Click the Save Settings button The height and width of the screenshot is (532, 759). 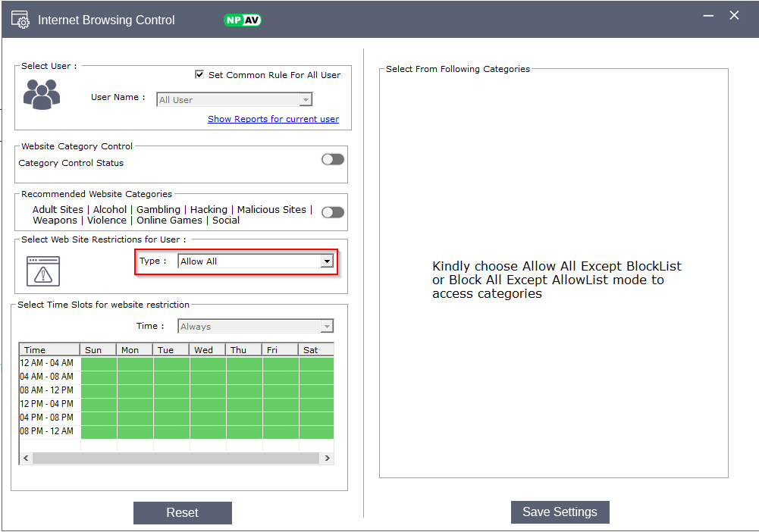pos(560,512)
